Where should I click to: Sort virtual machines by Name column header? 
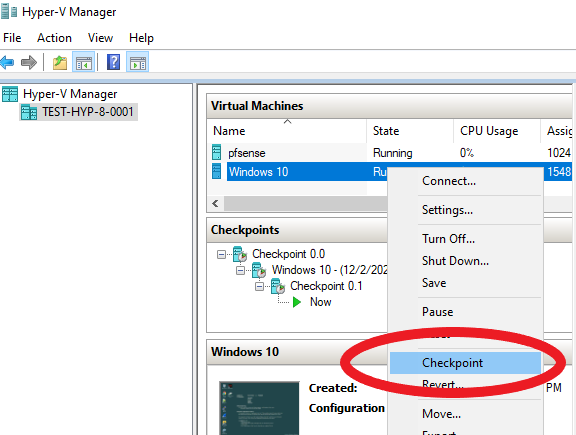(287, 131)
